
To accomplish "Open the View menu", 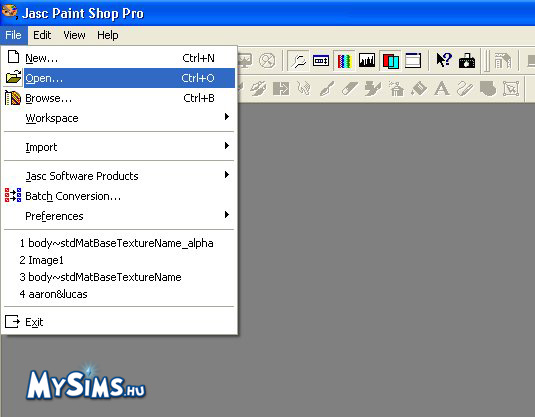I will (x=74, y=35).
